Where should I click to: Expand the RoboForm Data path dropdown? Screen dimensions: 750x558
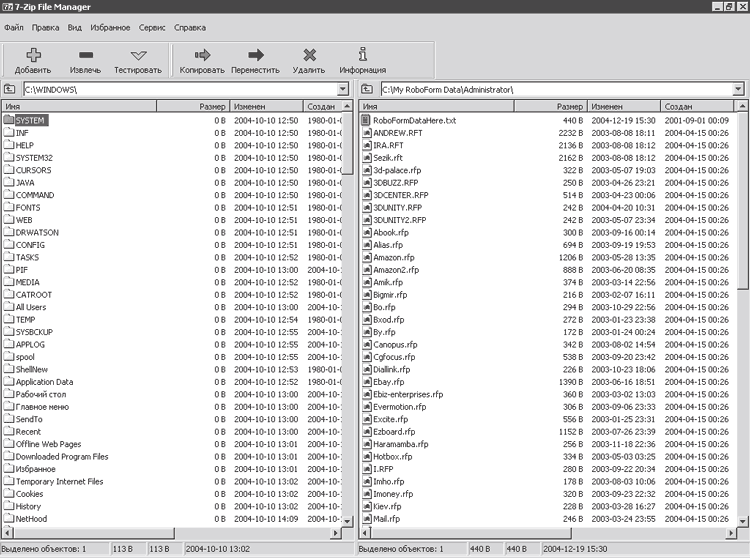737,89
